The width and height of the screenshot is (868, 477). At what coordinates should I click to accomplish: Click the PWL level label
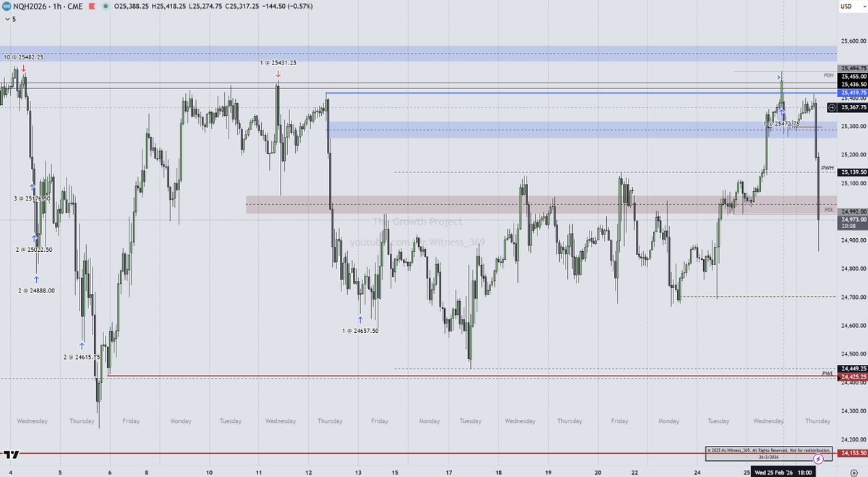coord(828,373)
